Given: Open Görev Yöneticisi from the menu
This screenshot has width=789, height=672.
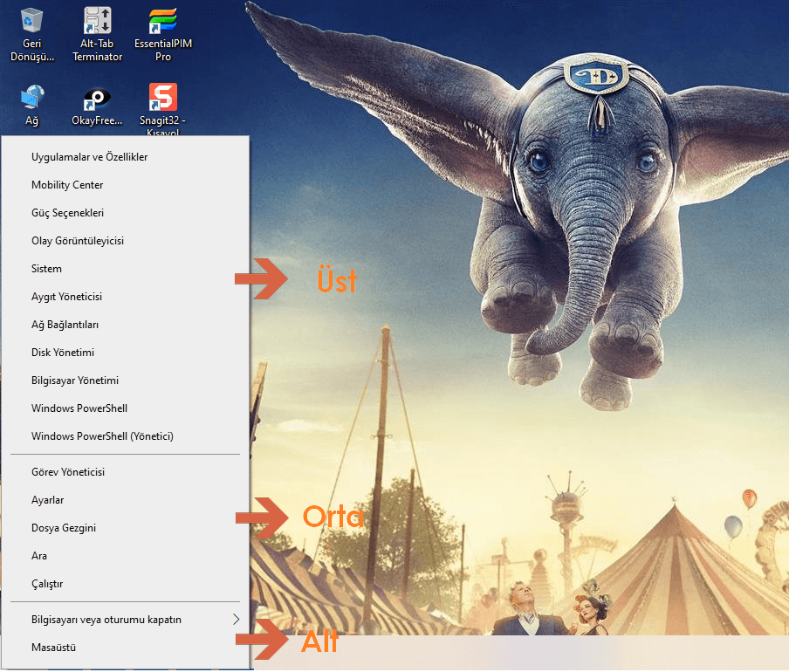Looking at the screenshot, I should [x=126, y=472].
